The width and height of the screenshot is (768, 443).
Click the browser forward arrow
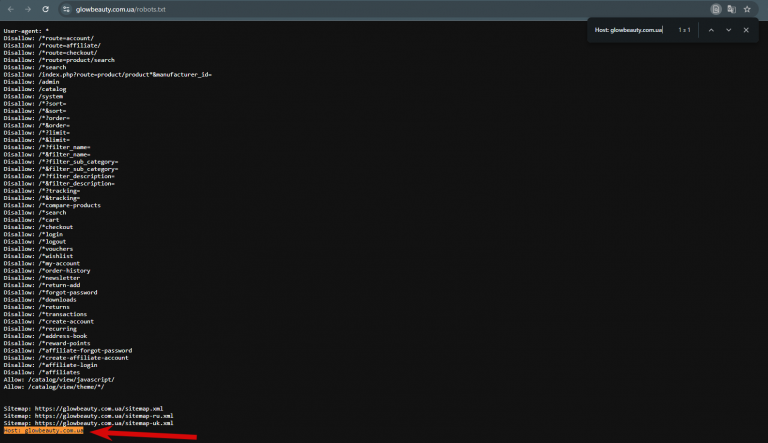28,9
